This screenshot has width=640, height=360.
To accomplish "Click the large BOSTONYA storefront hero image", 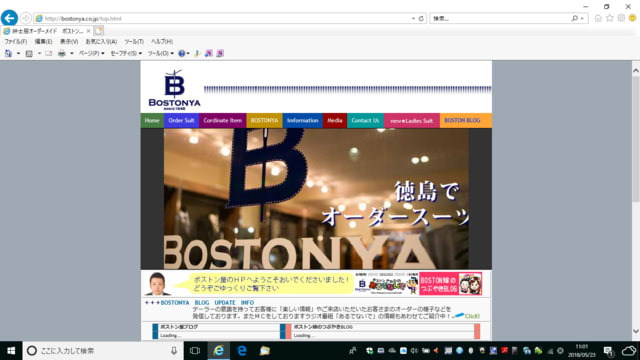I will point(316,199).
